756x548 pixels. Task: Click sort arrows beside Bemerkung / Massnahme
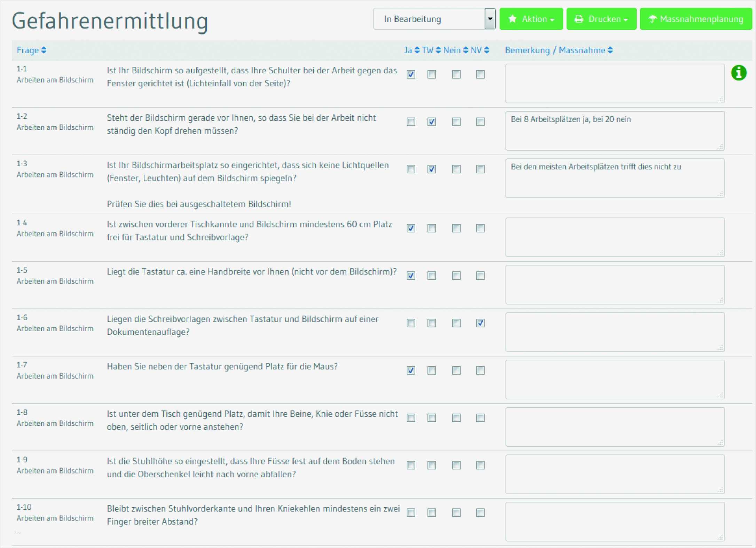610,50
